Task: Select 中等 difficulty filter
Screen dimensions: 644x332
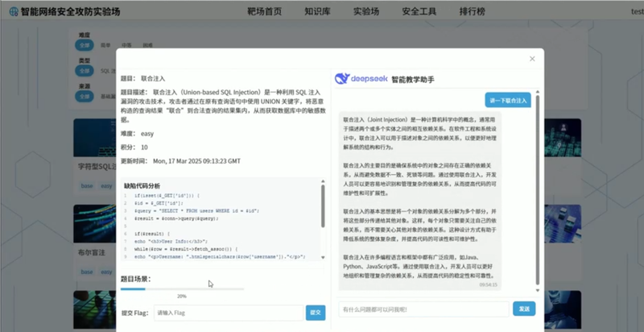Action: (126, 45)
